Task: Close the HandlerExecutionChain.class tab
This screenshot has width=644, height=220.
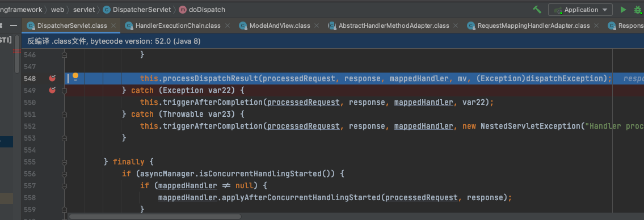Action: [x=228, y=26]
